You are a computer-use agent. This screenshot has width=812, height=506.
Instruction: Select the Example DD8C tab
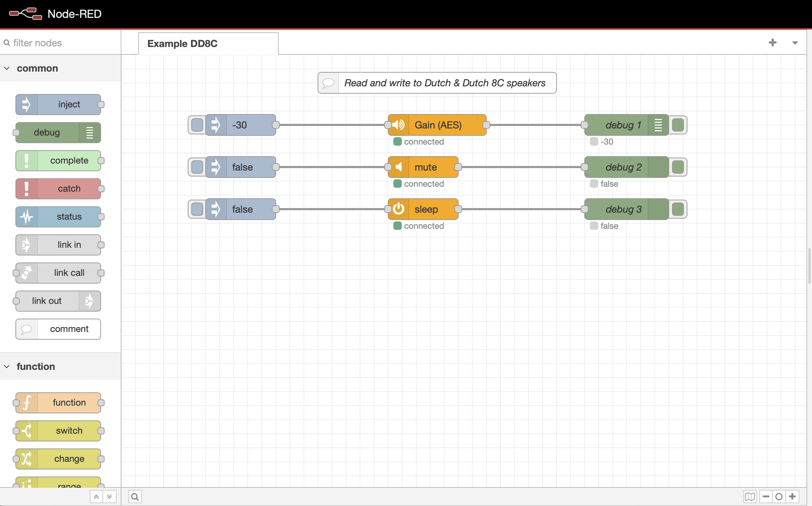tap(208, 42)
